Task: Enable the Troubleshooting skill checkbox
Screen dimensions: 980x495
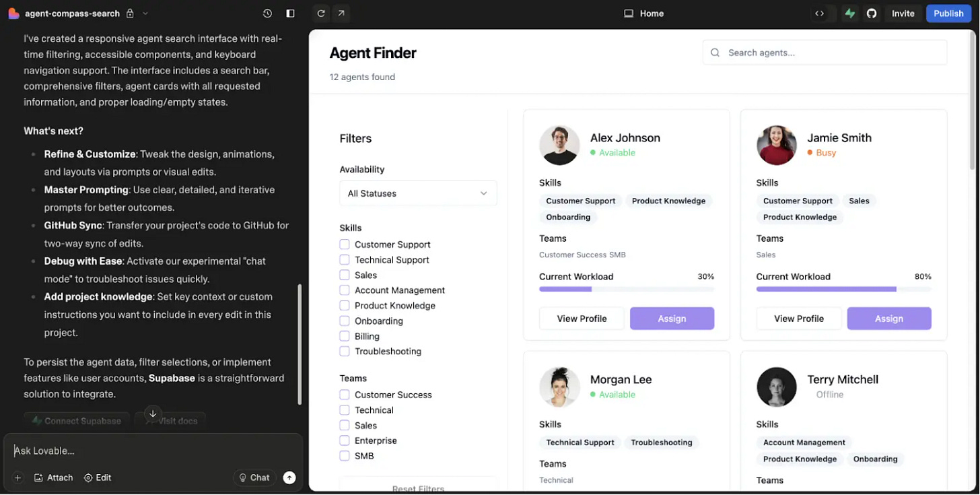Action: point(345,352)
